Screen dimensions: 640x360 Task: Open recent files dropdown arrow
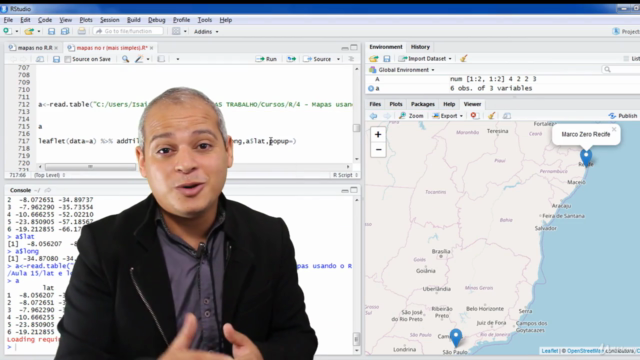coord(39,31)
